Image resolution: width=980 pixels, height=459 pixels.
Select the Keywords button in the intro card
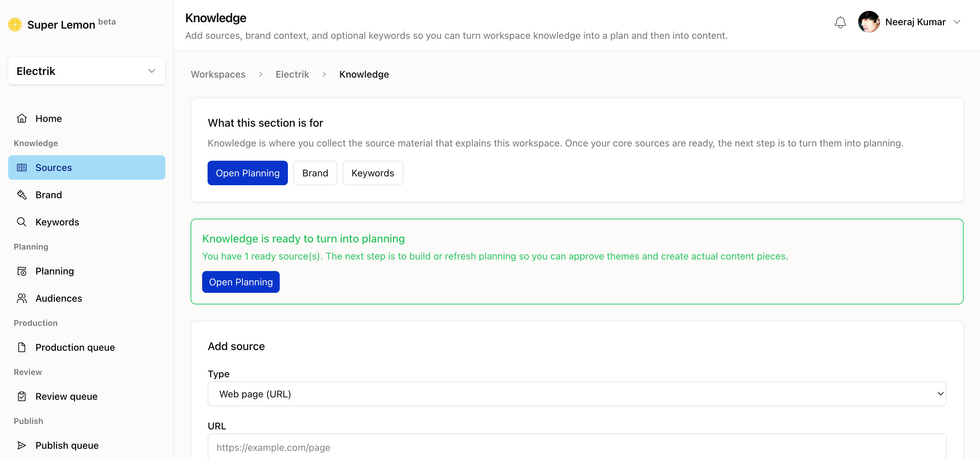373,173
